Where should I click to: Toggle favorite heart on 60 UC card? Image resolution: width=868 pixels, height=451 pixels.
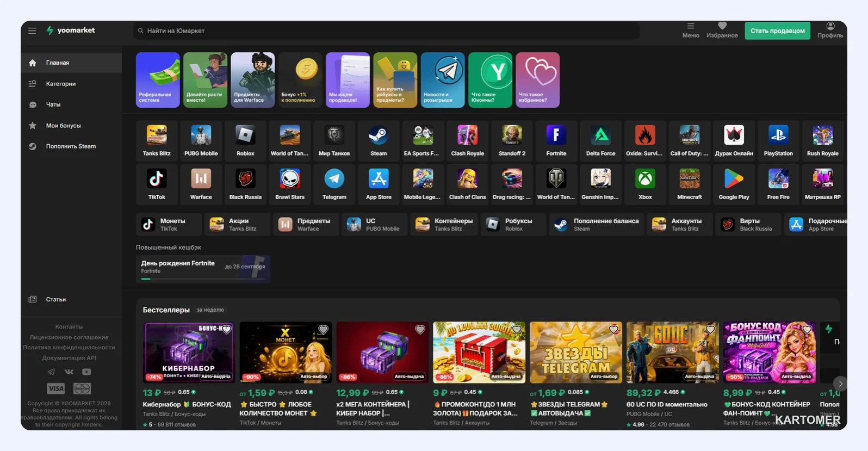pyautogui.click(x=710, y=330)
